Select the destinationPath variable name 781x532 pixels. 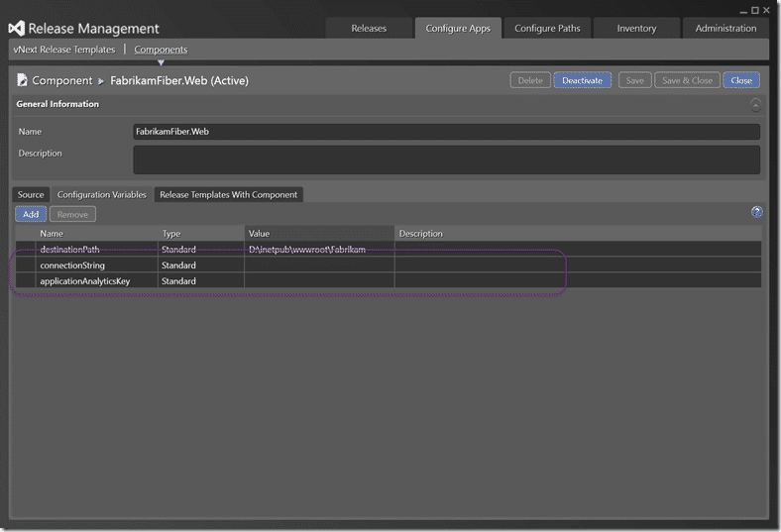click(69, 250)
